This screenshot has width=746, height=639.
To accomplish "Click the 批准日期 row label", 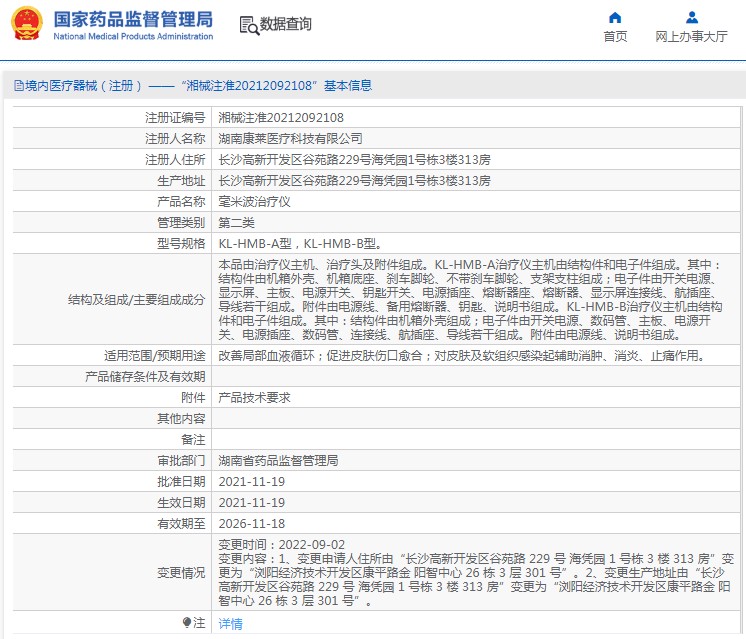I will pos(181,482).
